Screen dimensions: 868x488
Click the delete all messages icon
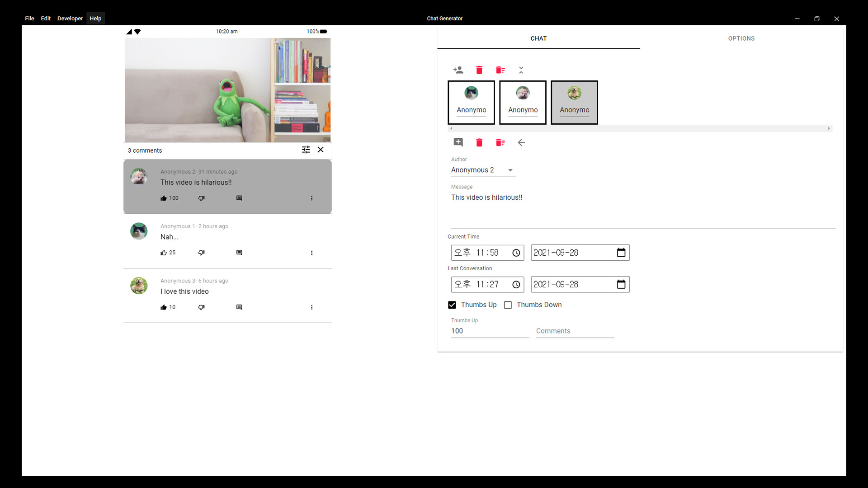(500, 142)
